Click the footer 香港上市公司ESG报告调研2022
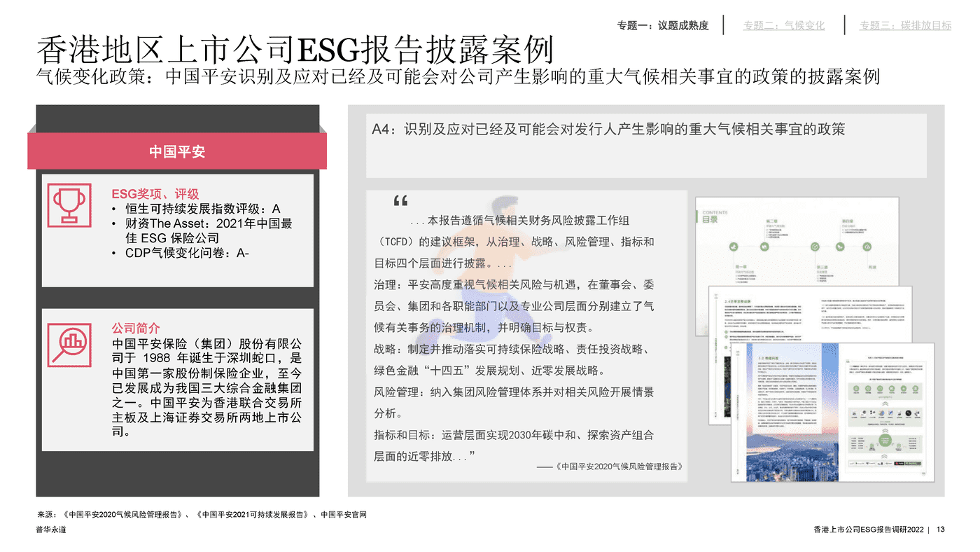 869,530
